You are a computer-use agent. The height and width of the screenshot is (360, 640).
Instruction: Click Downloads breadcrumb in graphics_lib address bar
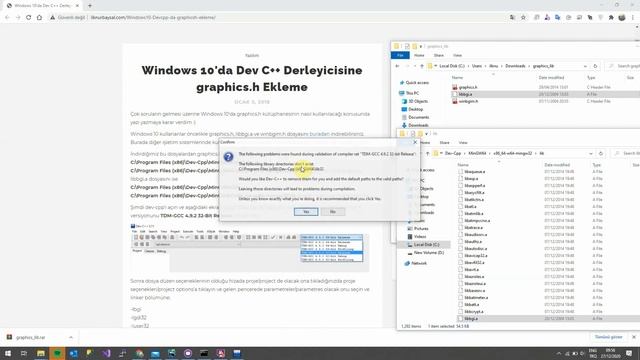(515, 66)
